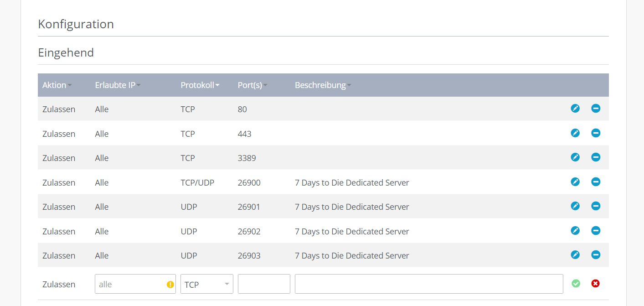Sort by Port(s) column
The image size is (644, 306).
pyautogui.click(x=252, y=85)
